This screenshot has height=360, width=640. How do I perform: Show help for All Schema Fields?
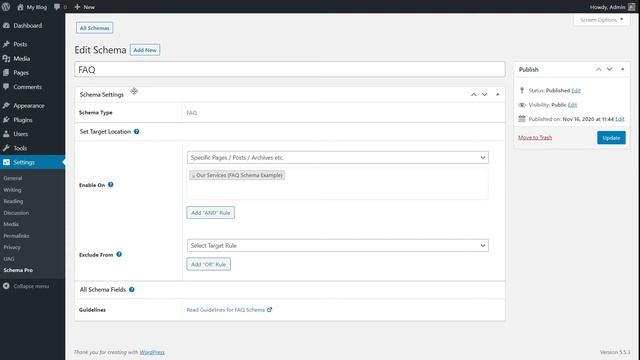[131, 289]
